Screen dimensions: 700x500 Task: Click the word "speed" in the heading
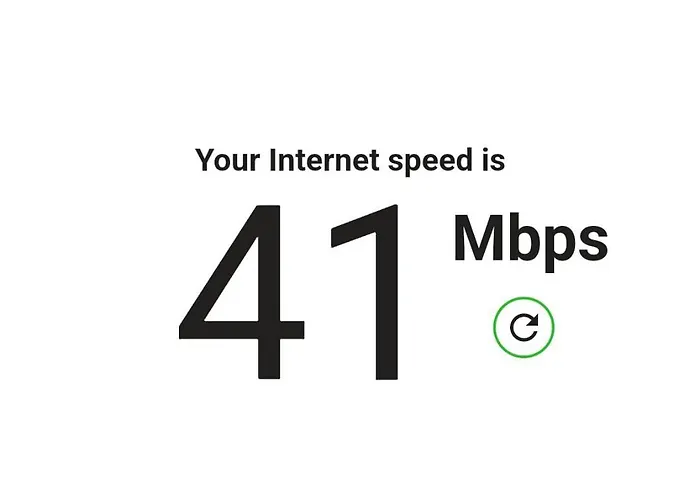(430, 162)
